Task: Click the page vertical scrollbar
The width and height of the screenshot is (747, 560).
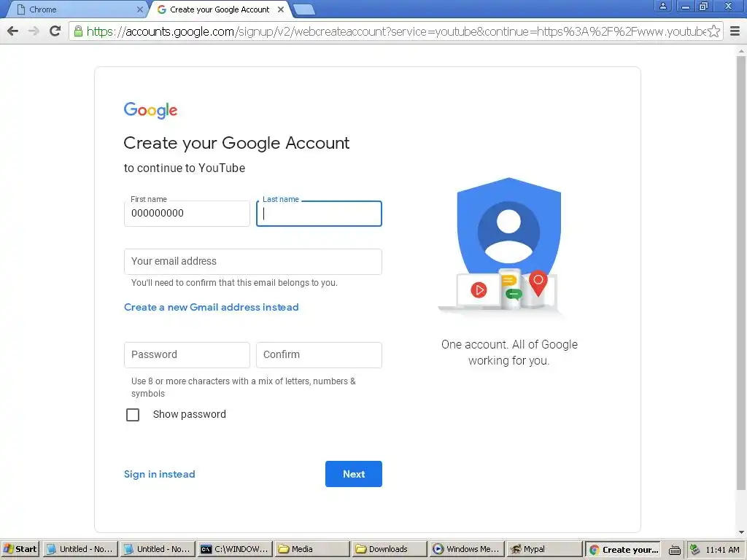Action: 741,271
